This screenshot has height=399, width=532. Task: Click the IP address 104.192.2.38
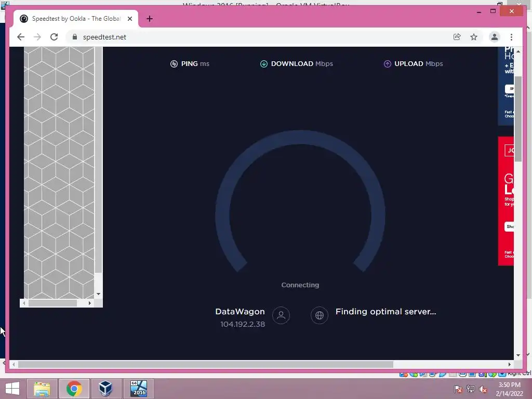243,324
